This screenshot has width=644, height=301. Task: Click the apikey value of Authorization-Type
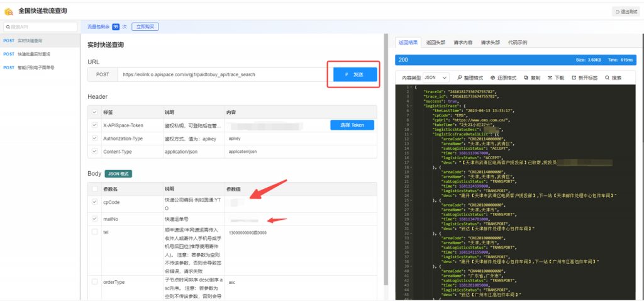(x=234, y=139)
